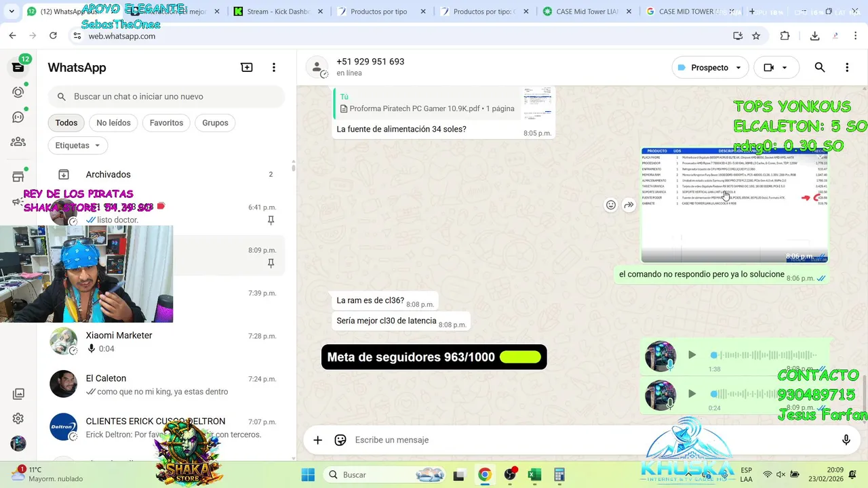Open the Communities icon in the sidebar

pyautogui.click(x=18, y=142)
